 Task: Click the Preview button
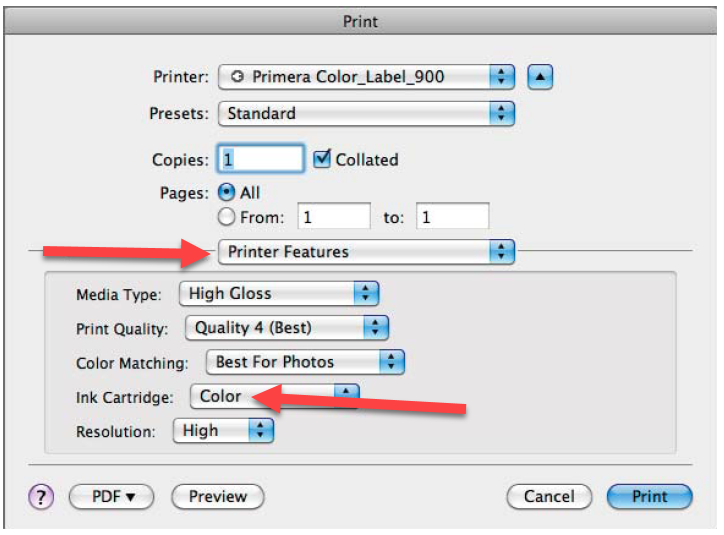point(217,497)
